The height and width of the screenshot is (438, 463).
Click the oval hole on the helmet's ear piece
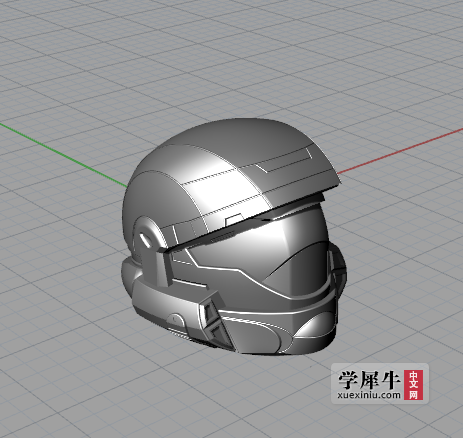coord(145,239)
